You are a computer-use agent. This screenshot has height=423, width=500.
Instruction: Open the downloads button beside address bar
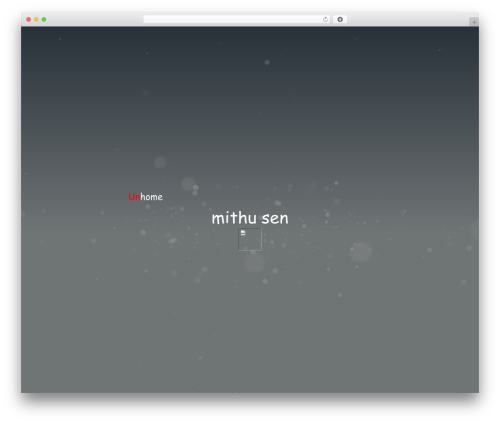click(340, 20)
